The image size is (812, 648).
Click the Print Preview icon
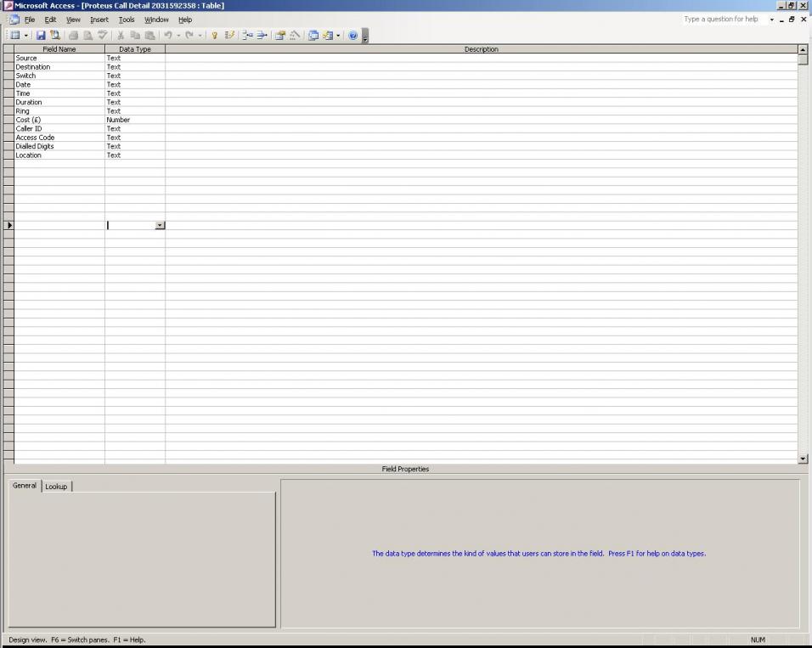[x=88, y=35]
